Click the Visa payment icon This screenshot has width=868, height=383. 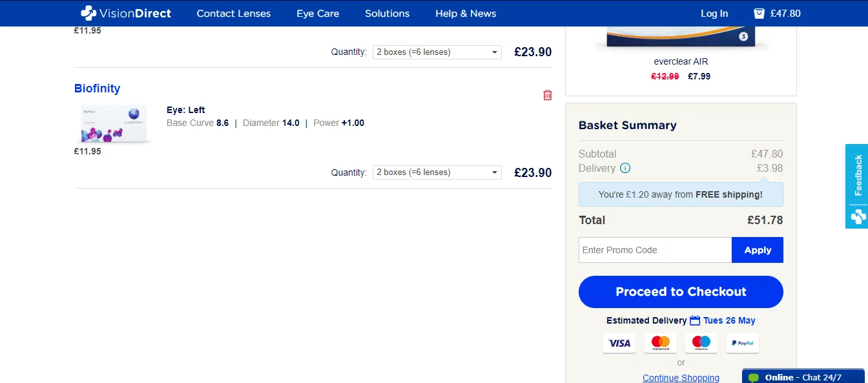click(x=619, y=343)
